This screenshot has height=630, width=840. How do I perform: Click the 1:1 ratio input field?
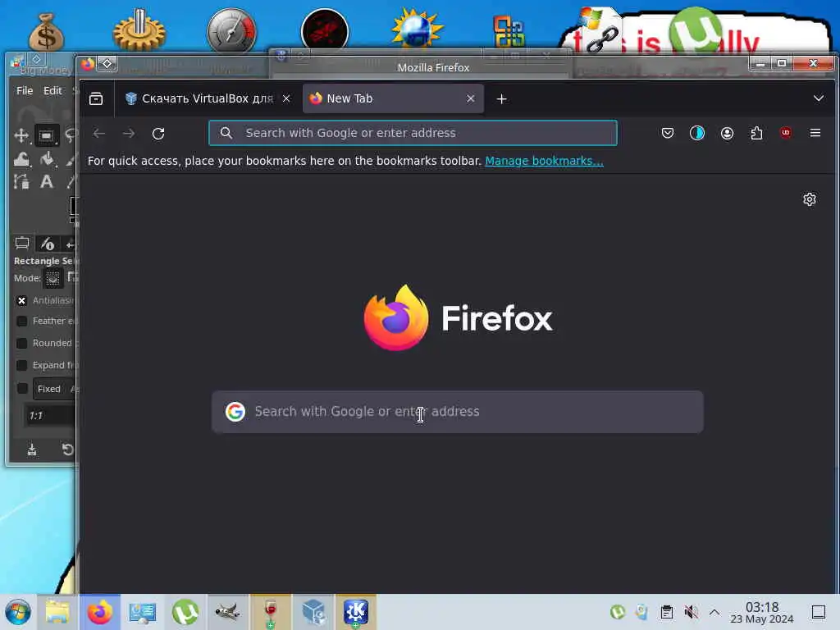tap(50, 416)
